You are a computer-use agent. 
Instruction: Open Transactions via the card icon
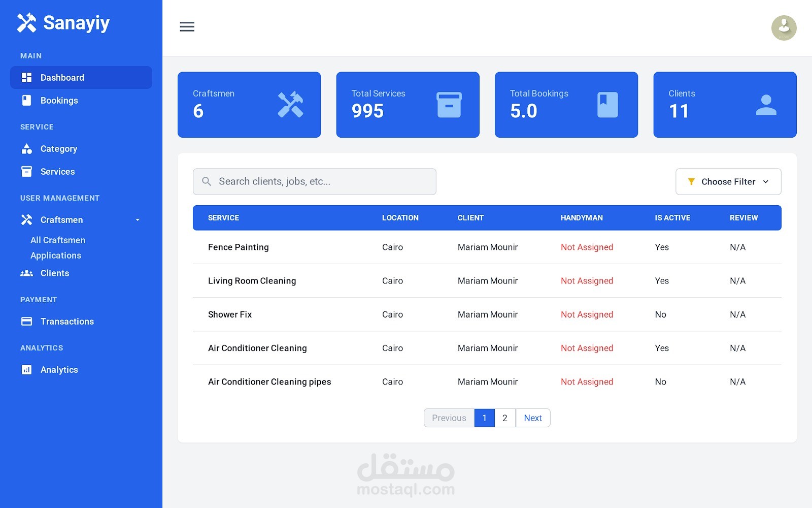[x=27, y=321]
